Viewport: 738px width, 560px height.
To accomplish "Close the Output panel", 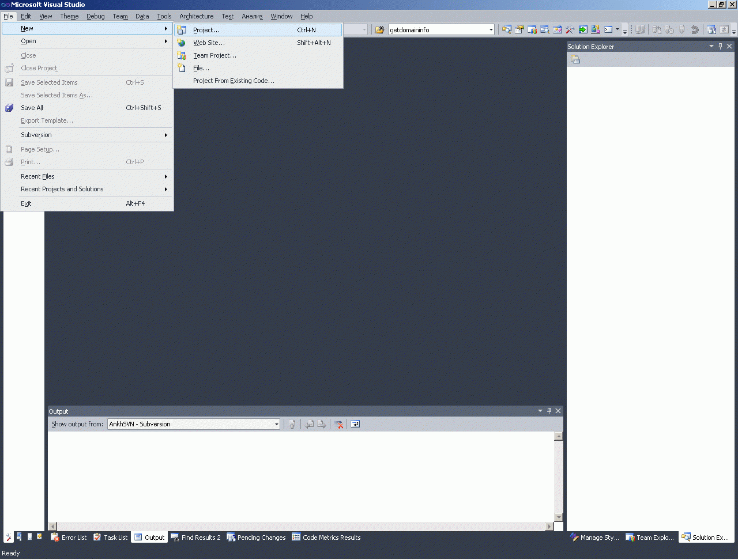I will (558, 411).
